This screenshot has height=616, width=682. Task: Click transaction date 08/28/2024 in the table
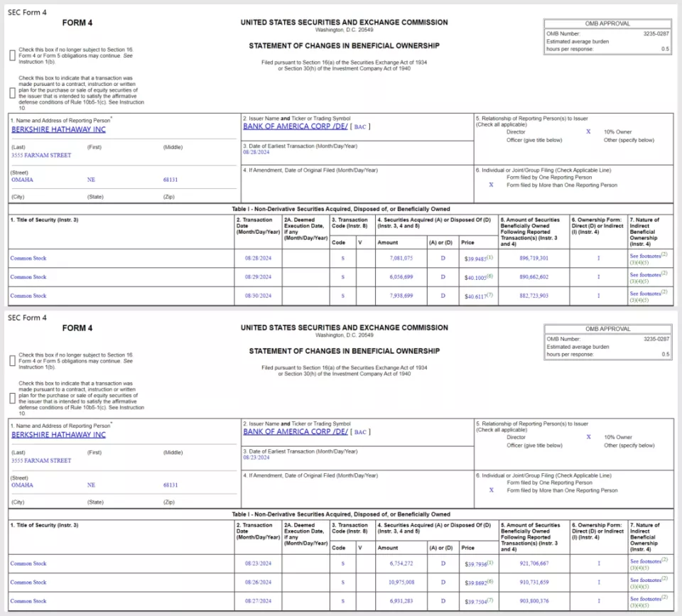(258, 259)
